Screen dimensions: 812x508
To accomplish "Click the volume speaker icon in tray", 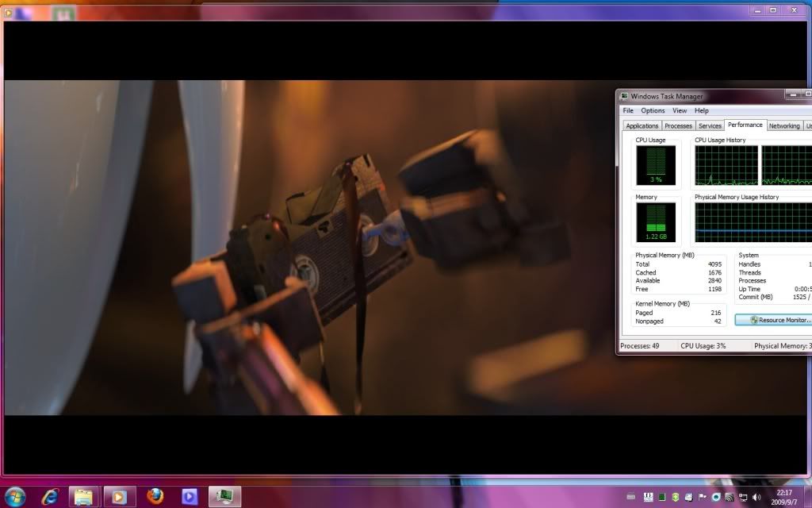I will pyautogui.click(x=756, y=497).
